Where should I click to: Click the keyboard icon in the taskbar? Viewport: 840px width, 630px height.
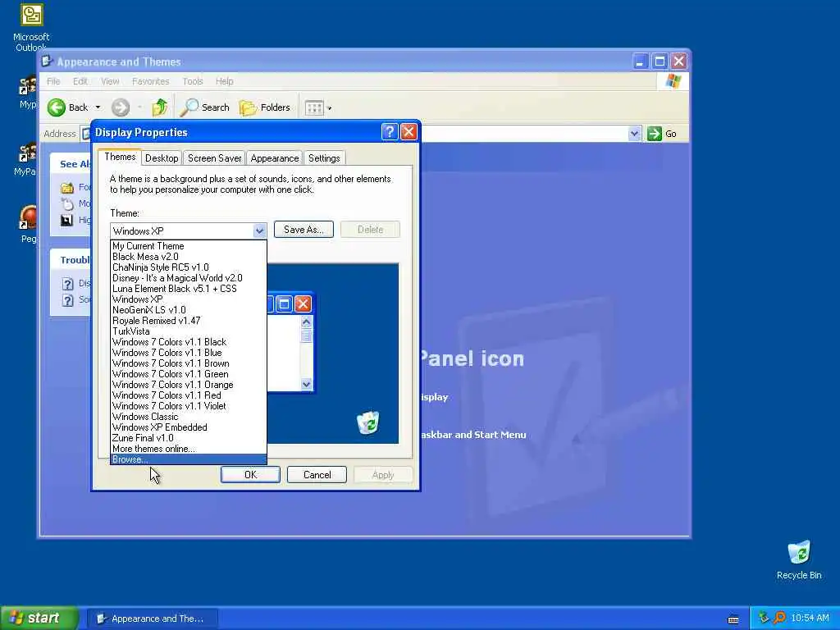[733, 619]
